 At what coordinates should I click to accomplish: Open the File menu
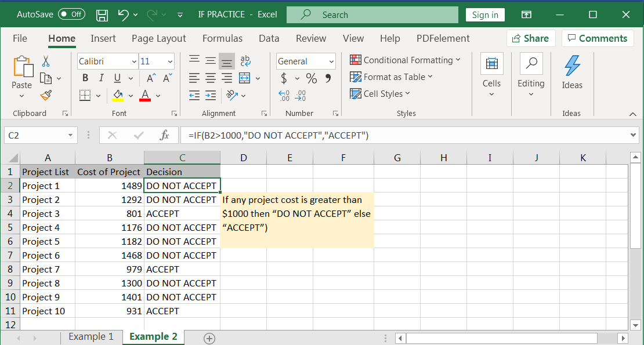[20, 39]
